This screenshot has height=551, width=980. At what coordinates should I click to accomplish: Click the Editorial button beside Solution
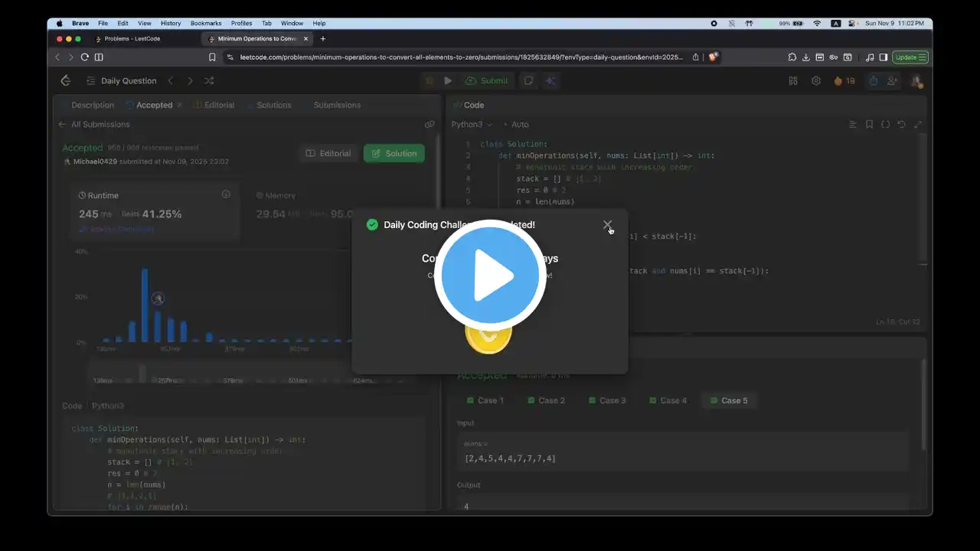coord(328,153)
